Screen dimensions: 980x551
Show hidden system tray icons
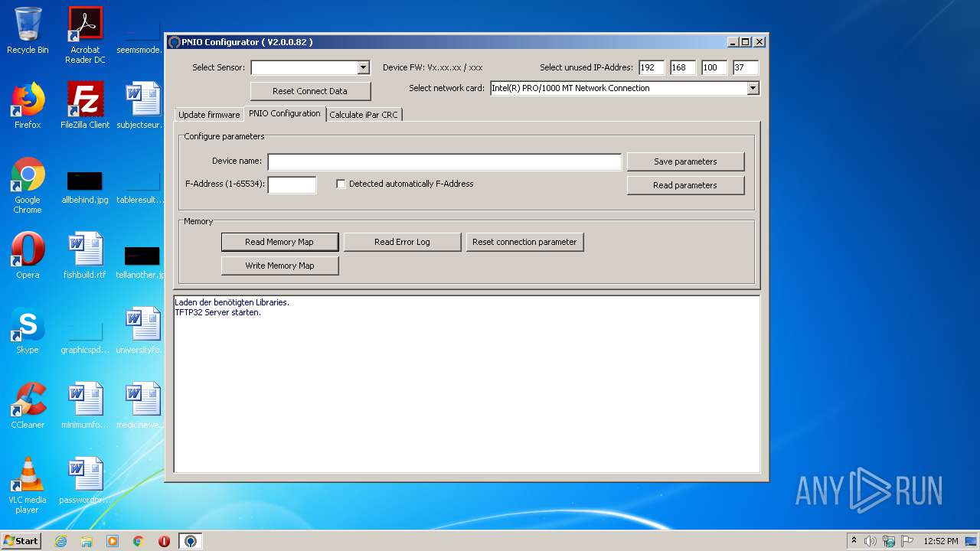tap(854, 541)
